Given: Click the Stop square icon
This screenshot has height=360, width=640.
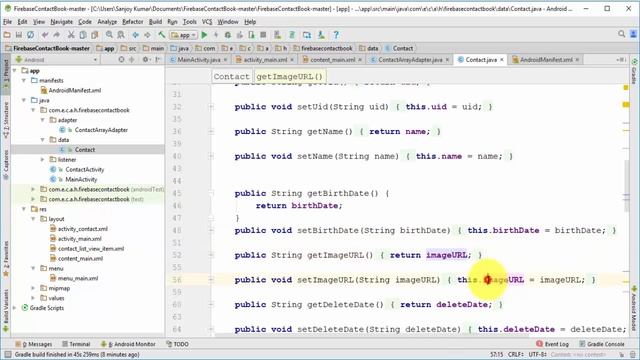Looking at the screenshot, I should pyautogui.click(x=263, y=35).
